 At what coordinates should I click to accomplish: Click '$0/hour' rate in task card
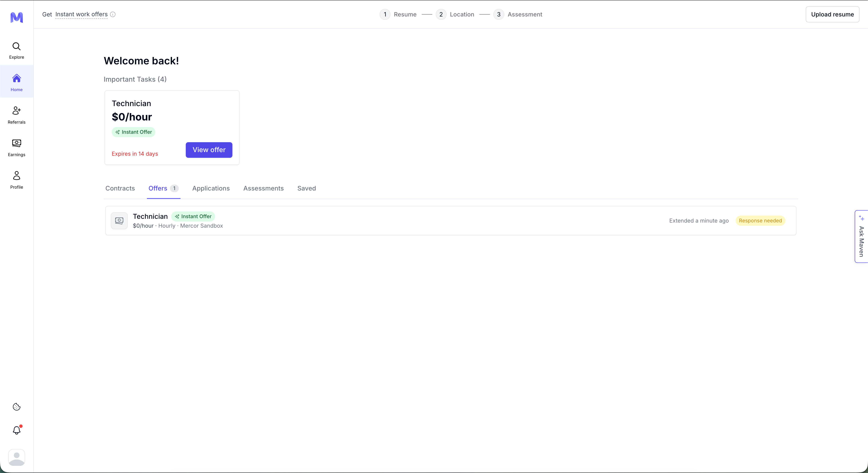[x=132, y=117]
